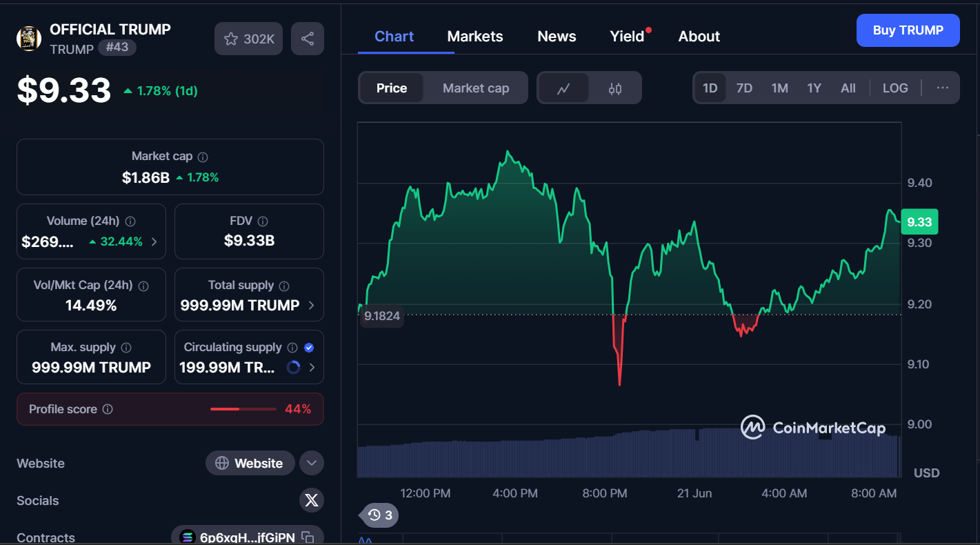Open info icon beside Max. supply
Viewport: 980px width, 545px height.
point(126,348)
